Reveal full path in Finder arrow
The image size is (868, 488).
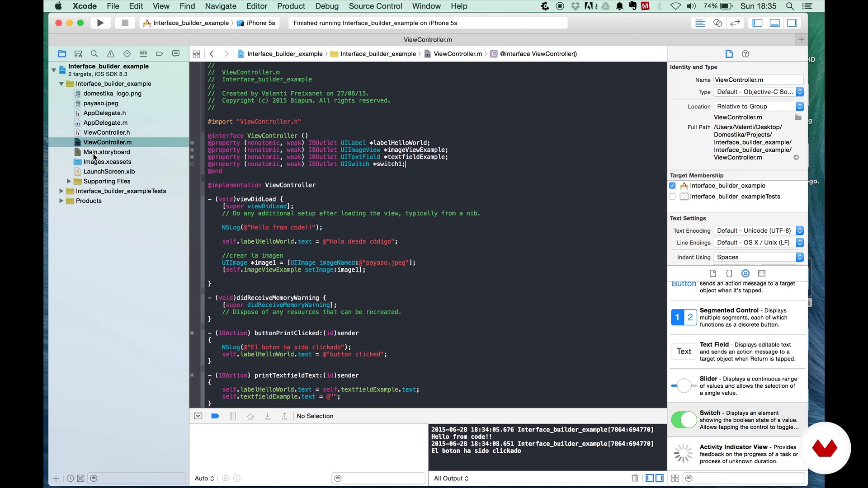pos(796,158)
